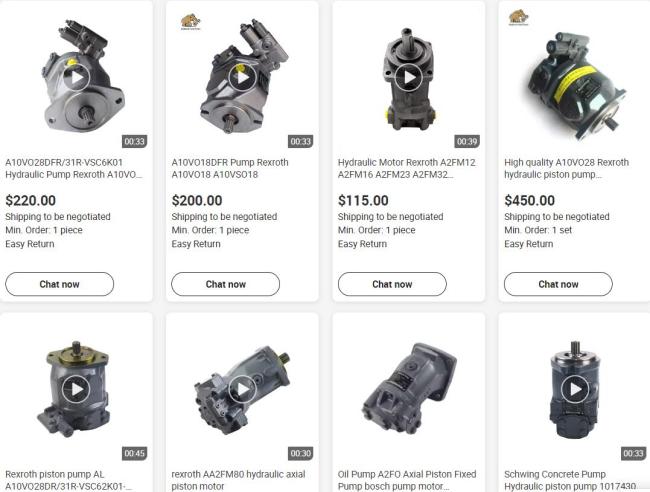This screenshot has height=492, width=650.
Task: Chat now about the $220.00 pump
Action: (x=59, y=284)
